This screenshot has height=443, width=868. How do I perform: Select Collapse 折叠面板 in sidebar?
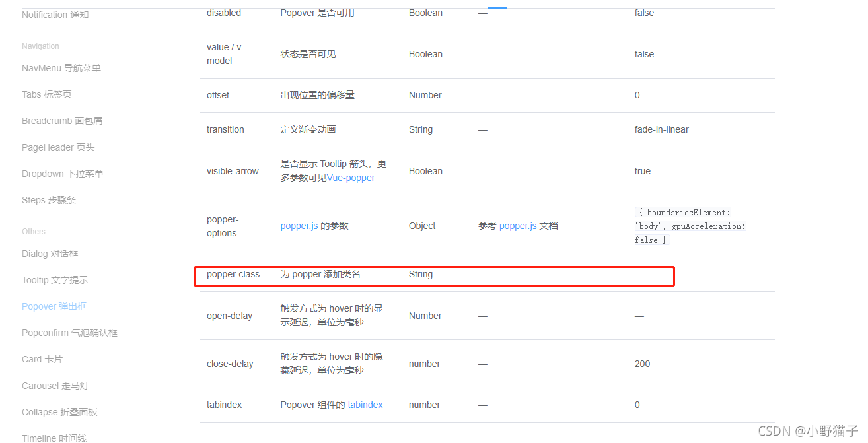pos(57,411)
